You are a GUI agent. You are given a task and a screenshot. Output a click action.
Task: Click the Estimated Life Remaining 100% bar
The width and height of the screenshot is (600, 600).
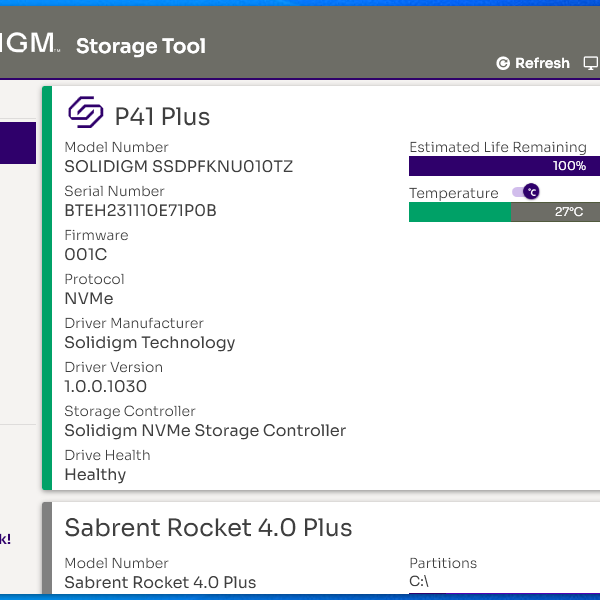coord(504,166)
